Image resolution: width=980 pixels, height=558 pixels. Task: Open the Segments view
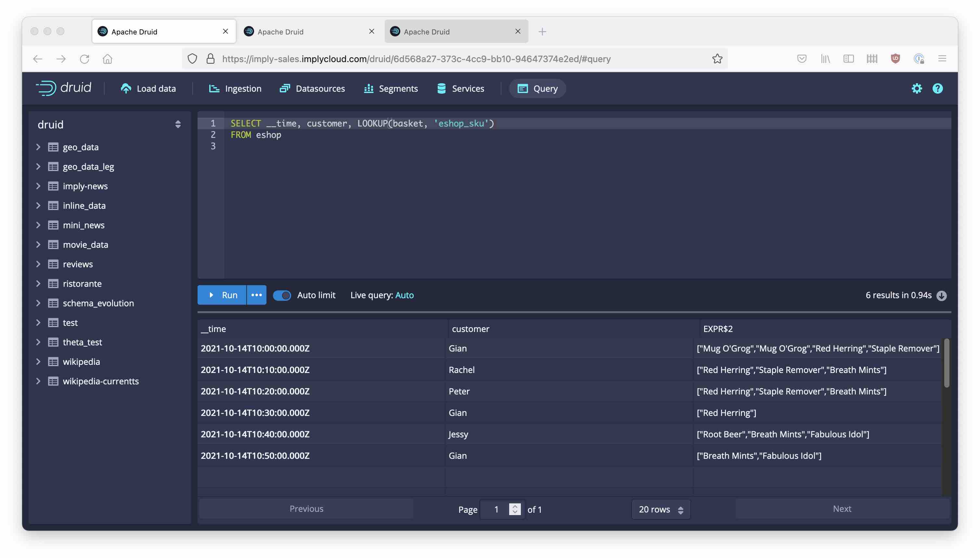tap(390, 88)
